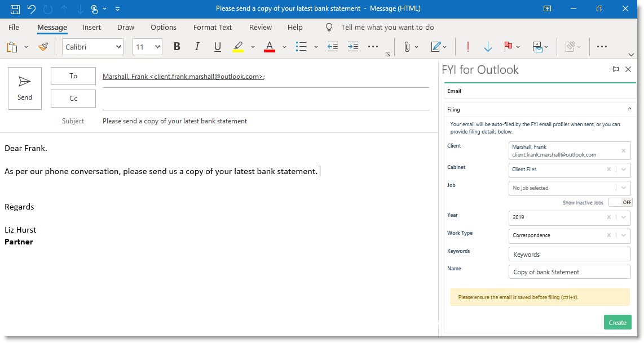The image size is (644, 343).
Task: Toggle Underline formatting
Action: click(218, 47)
